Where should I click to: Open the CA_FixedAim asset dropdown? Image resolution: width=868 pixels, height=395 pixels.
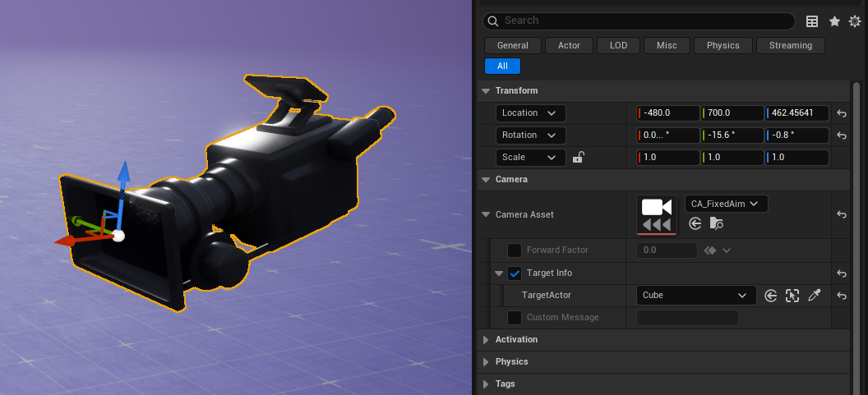tap(727, 204)
